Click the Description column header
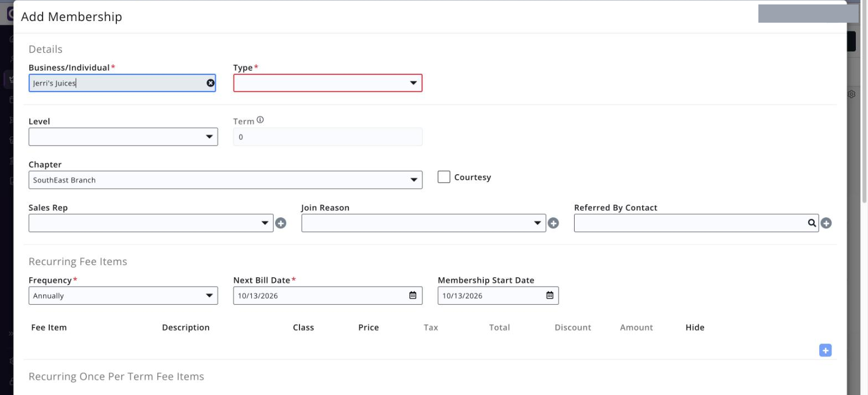868x395 pixels. coord(186,328)
